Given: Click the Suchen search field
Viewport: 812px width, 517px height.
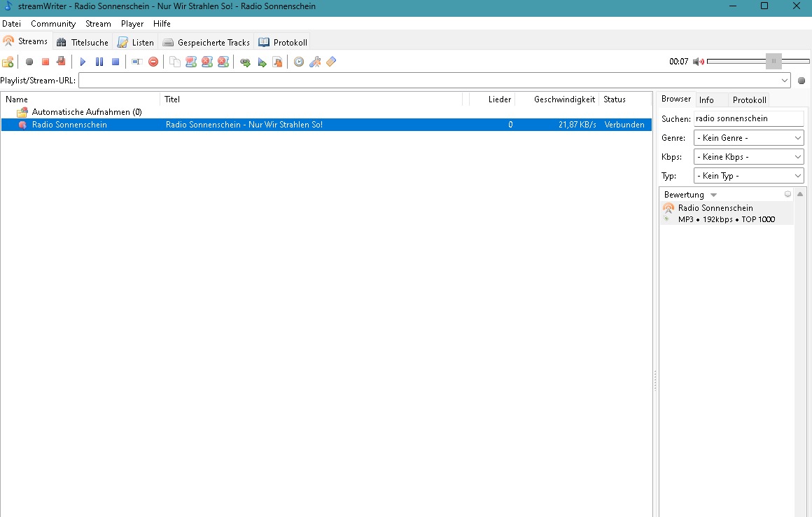Looking at the screenshot, I should click(748, 118).
